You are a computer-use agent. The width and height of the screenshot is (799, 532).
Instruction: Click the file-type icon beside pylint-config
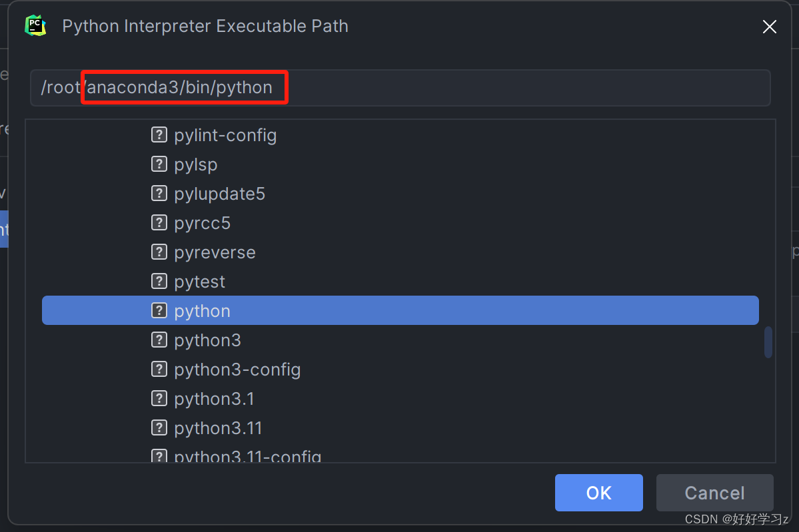click(159, 134)
